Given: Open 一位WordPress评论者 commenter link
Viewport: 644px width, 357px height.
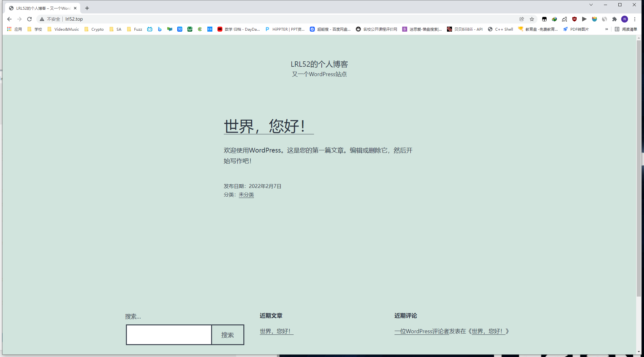Looking at the screenshot, I should coord(422,331).
